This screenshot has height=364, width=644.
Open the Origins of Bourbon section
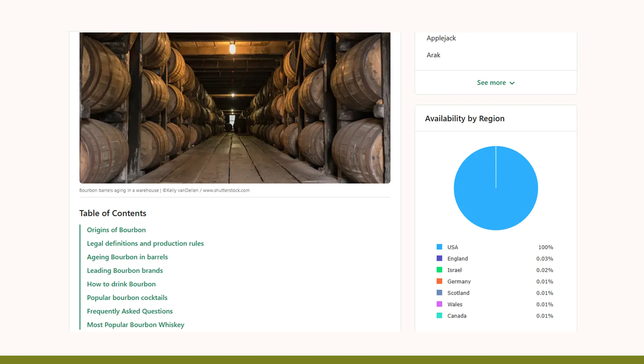(x=116, y=230)
